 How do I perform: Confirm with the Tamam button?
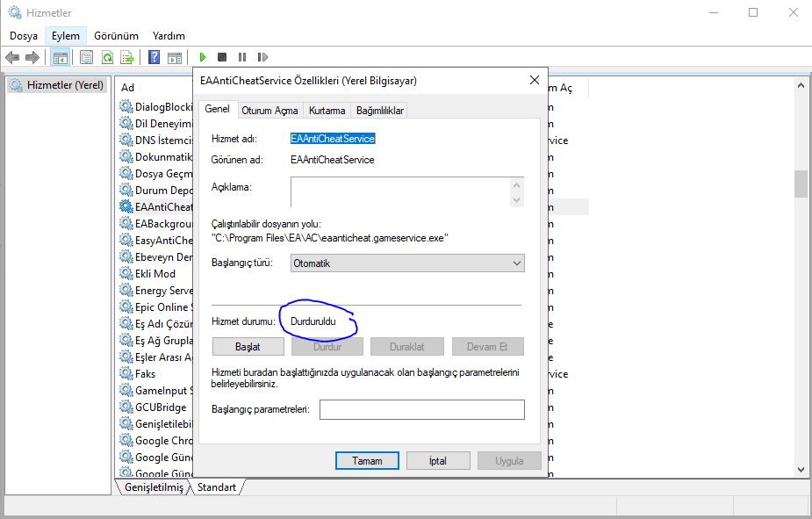tap(367, 460)
